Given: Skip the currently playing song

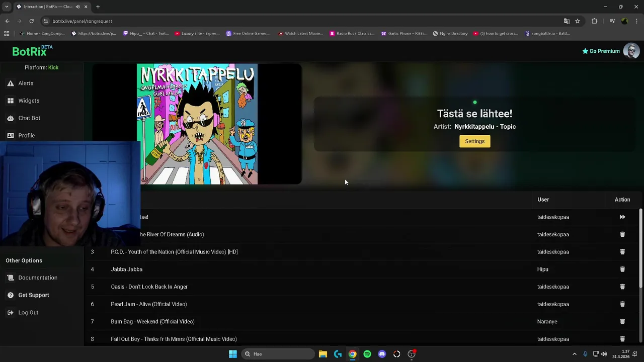Looking at the screenshot, I should point(622,217).
